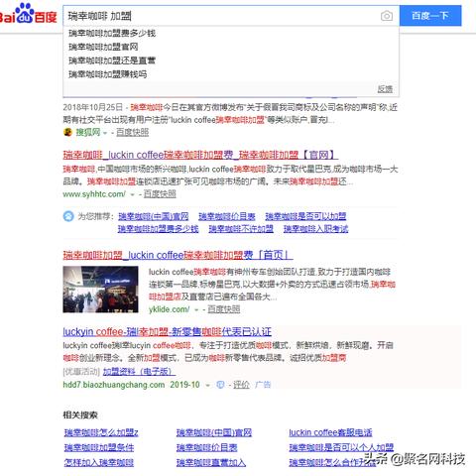Click the Sohu site favicon

67,132
